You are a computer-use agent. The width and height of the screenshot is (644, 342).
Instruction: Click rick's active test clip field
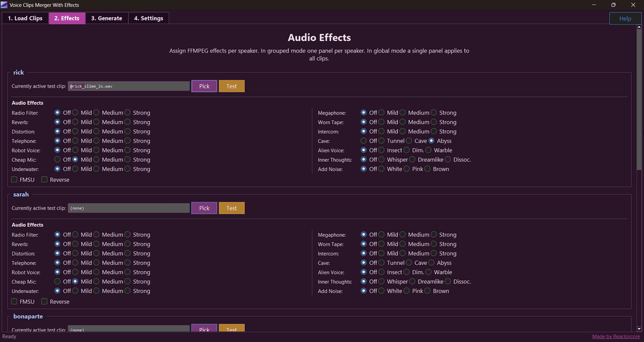pyautogui.click(x=129, y=86)
